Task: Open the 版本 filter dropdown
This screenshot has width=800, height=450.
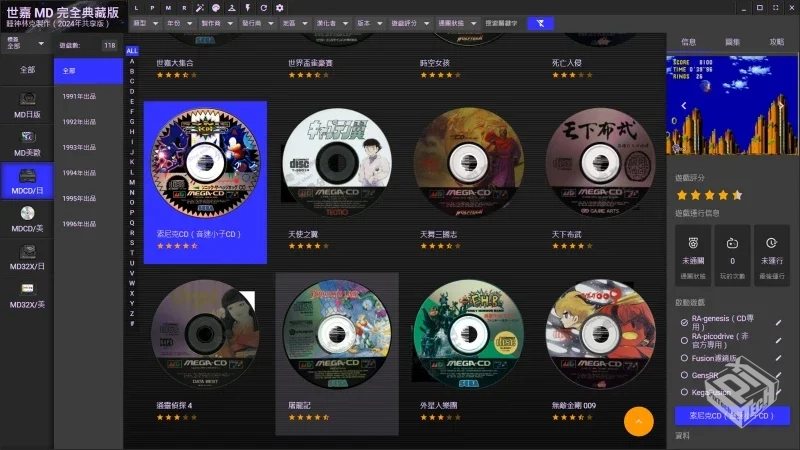Action: (370, 23)
